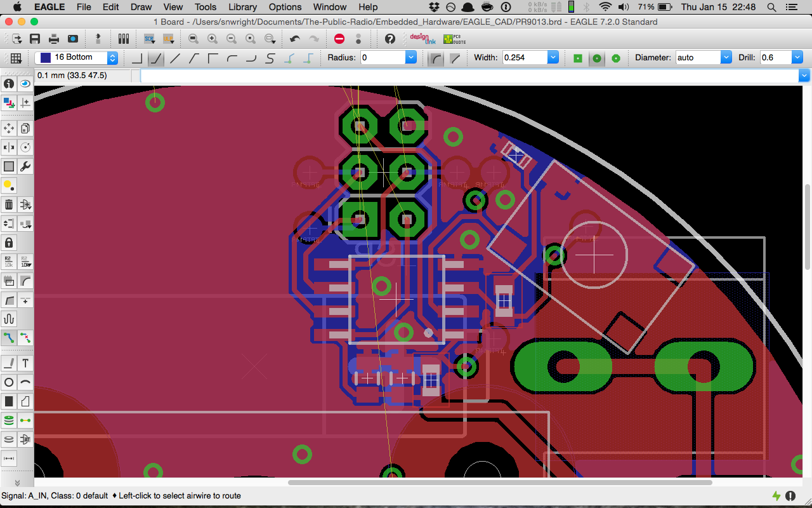Select the Move tool
Viewport: 812px width, 508px height.
[x=9, y=128]
